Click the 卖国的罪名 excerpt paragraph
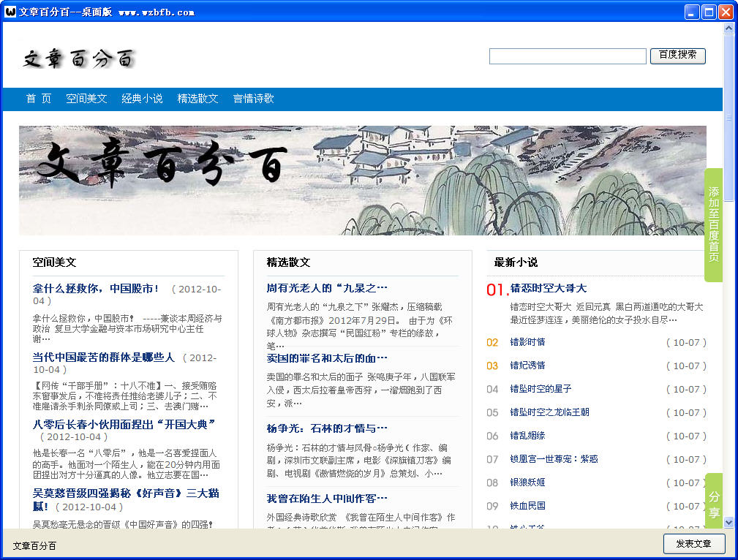Screen dimensions: 738x560 coord(361,390)
